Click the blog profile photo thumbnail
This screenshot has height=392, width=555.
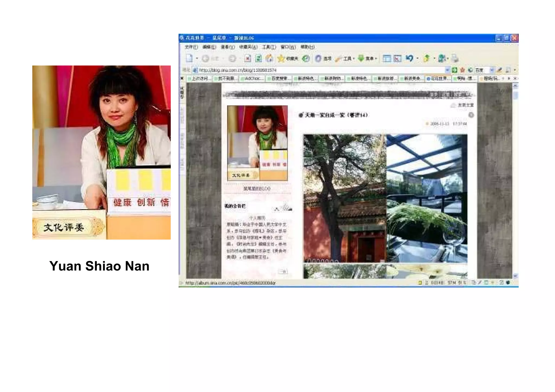(257, 143)
